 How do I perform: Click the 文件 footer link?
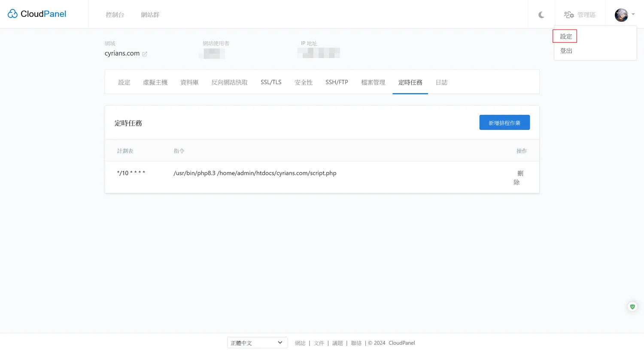319,343
